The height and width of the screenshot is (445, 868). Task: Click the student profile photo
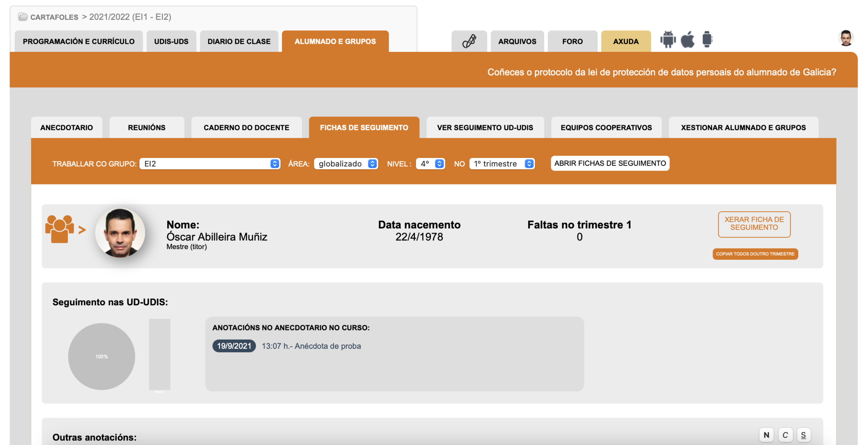[120, 233]
